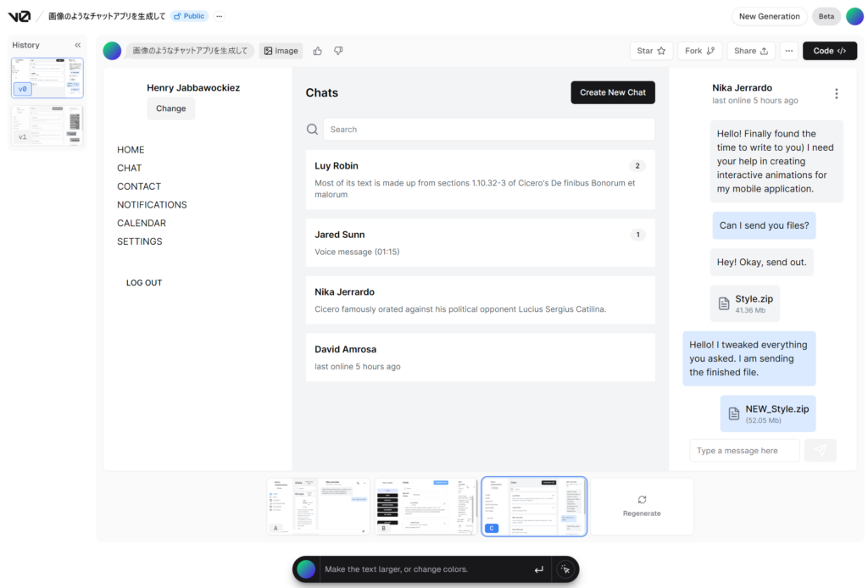Star this generation

click(x=652, y=51)
